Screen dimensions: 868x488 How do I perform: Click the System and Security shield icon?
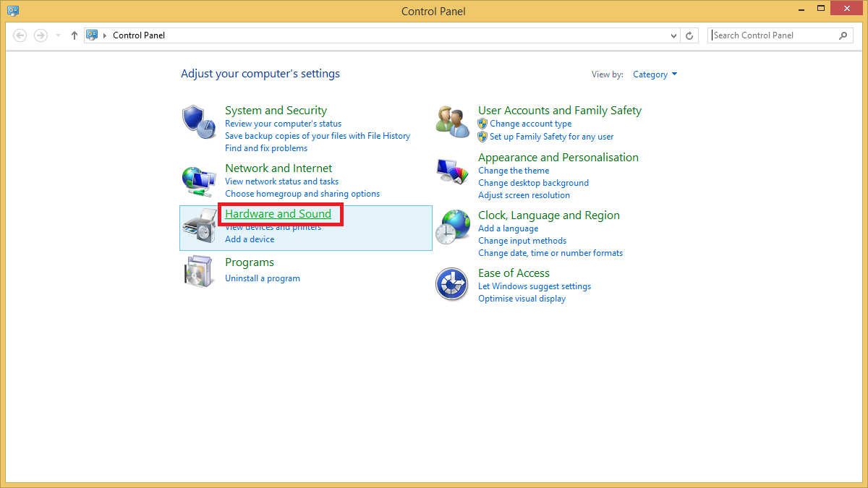(199, 122)
